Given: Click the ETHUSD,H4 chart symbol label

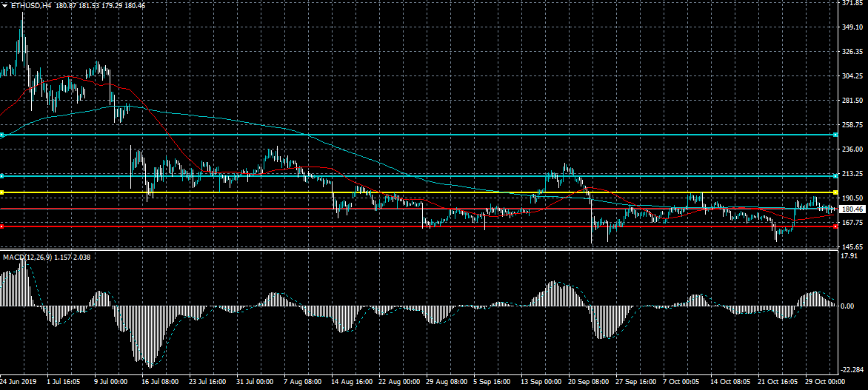Looking at the screenshot, I should (30, 5).
